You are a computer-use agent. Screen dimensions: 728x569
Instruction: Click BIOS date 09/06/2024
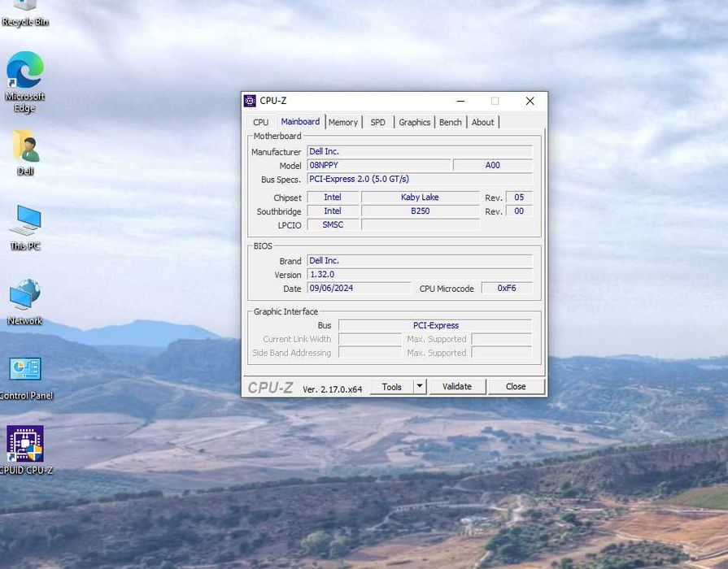pos(359,289)
